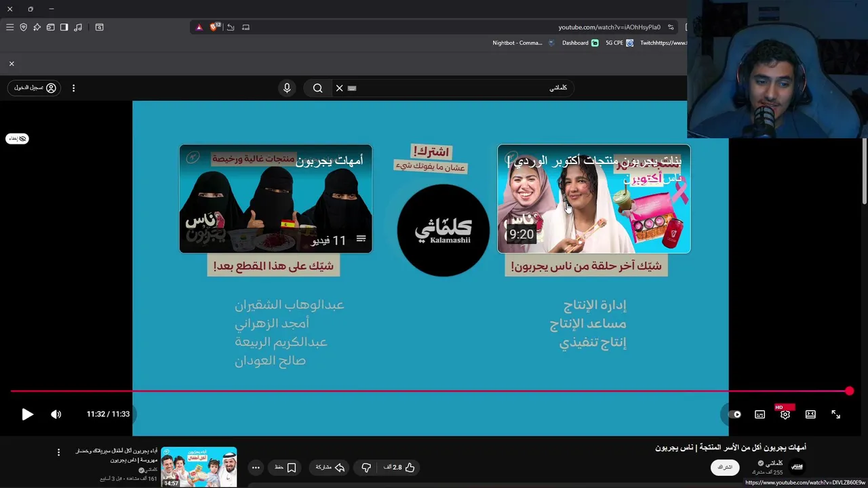Click the screenshot toolbar icon

pos(99,27)
